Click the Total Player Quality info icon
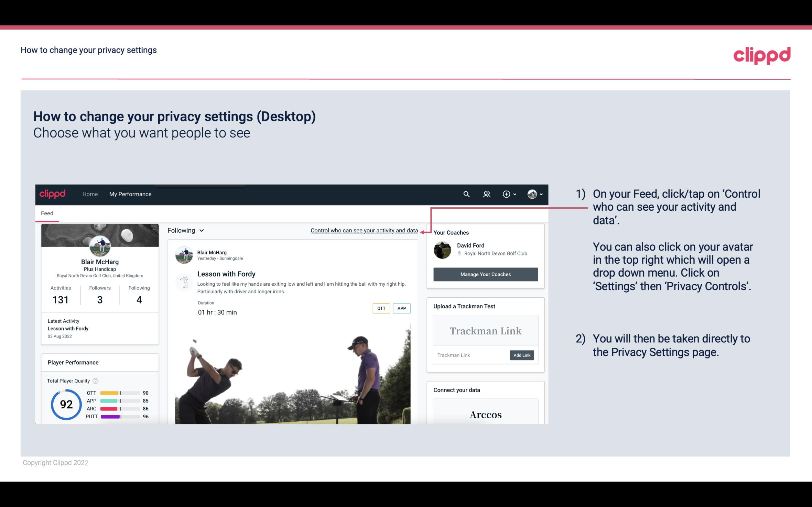Screen dimensions: 812x507 [x=96, y=381]
